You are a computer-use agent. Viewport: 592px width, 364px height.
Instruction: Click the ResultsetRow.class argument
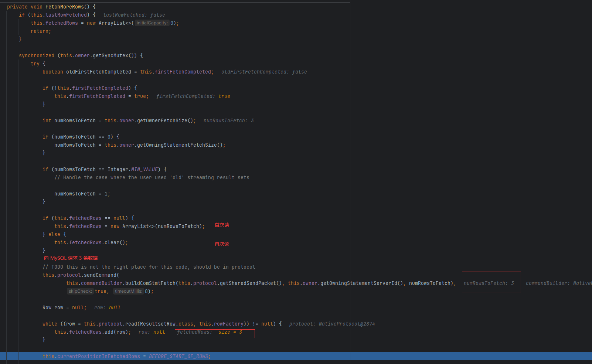[167, 324]
